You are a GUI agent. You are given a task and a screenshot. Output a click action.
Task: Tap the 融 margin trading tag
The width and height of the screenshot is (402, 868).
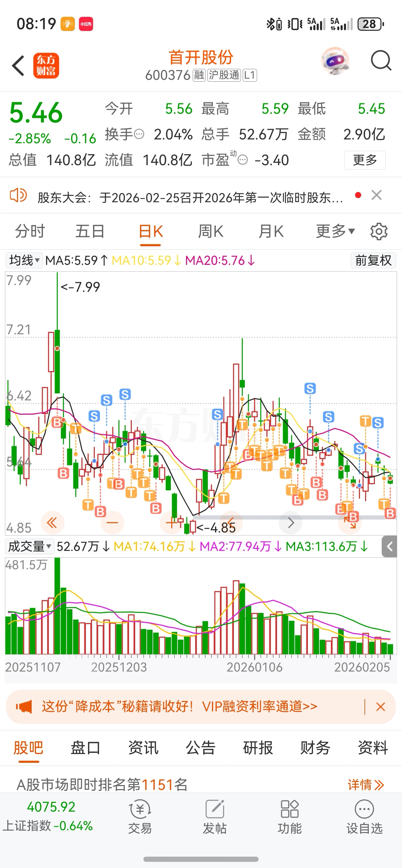click(x=199, y=75)
